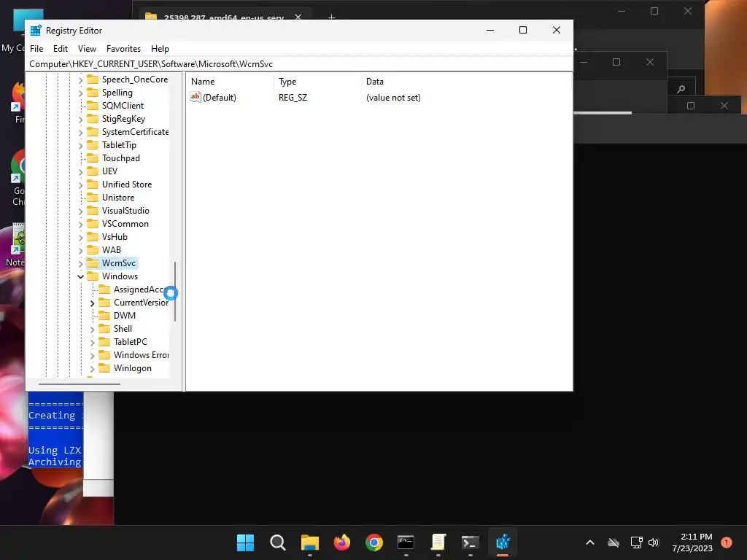Launch Firefox from the taskbar

coord(341,542)
